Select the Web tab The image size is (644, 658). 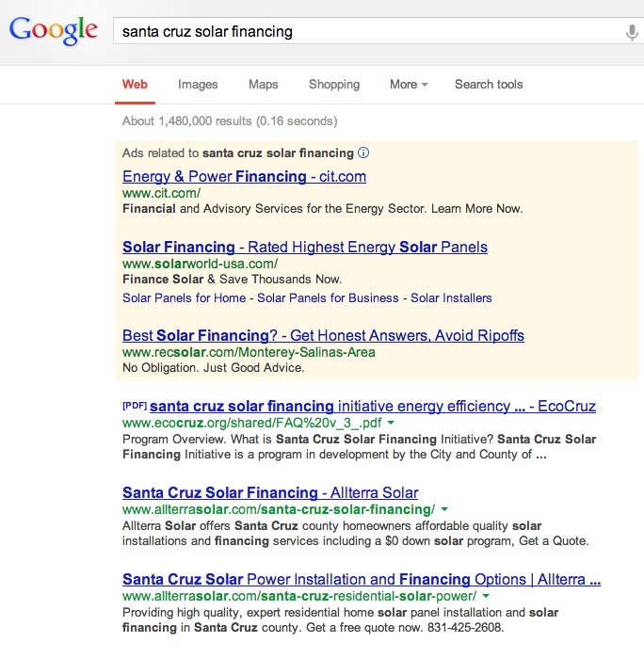[135, 85]
